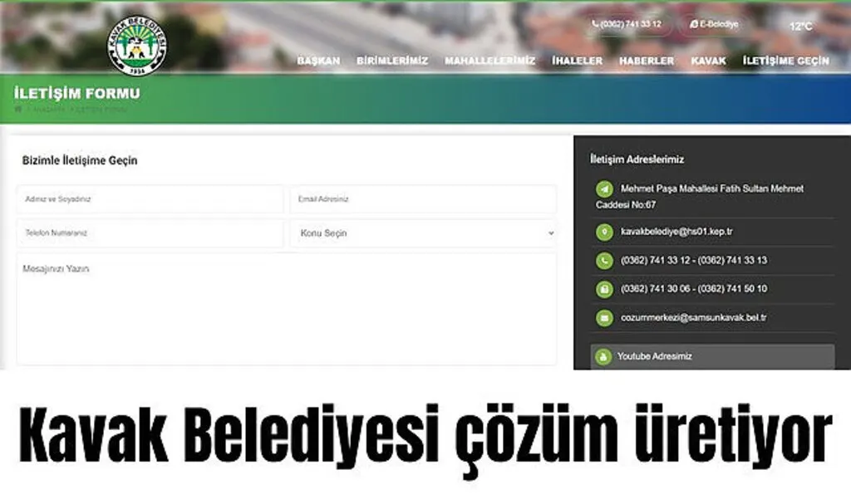Screen dimensions: 851x504
Task: Click the 12°C temperature indicator
Action: [x=800, y=26]
